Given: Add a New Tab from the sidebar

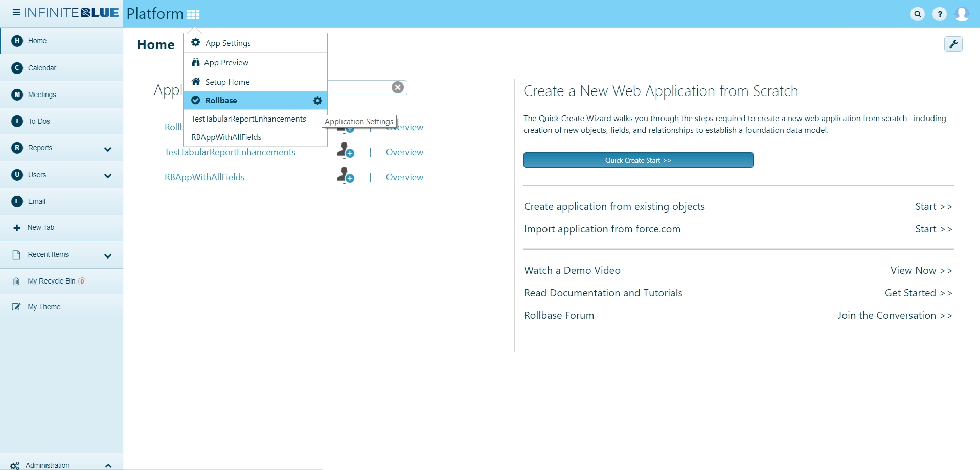Looking at the screenshot, I should point(61,228).
